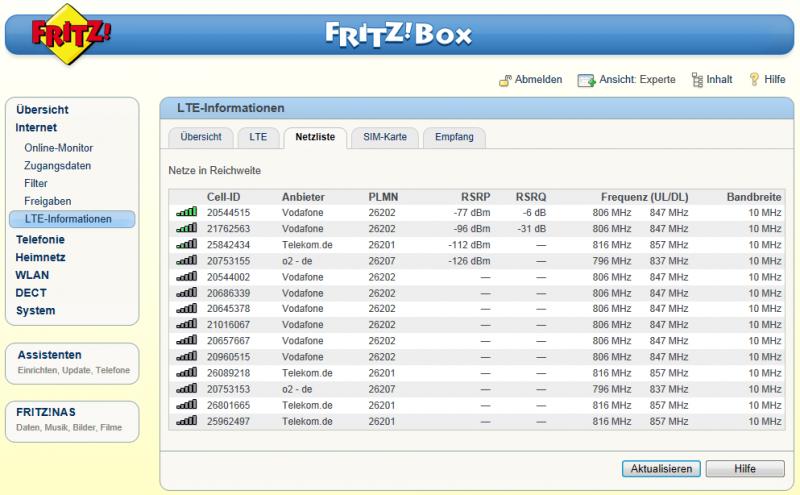Click the Hilfe button at bottom right
800x495 pixels.
[745, 468]
